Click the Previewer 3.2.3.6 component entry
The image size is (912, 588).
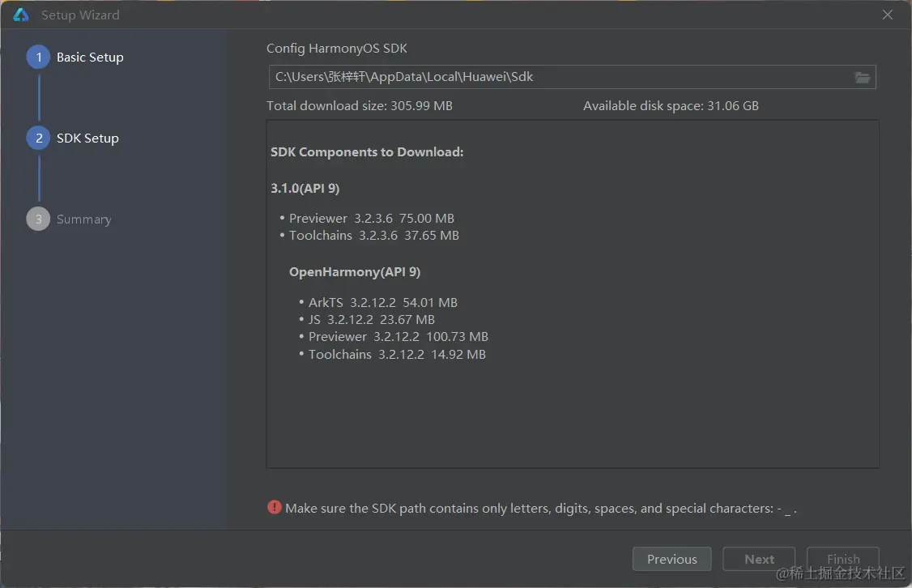[371, 218]
